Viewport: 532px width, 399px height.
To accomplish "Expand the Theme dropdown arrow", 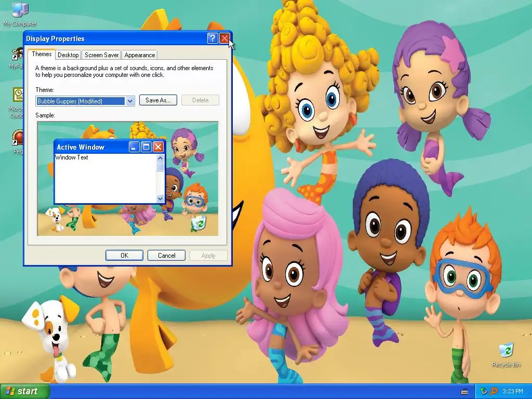I will pyautogui.click(x=130, y=101).
